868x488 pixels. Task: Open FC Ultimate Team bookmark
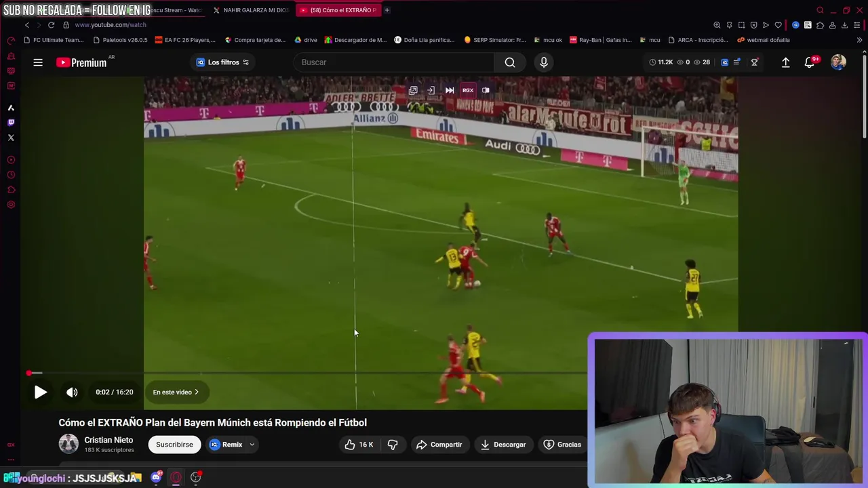(x=54, y=40)
